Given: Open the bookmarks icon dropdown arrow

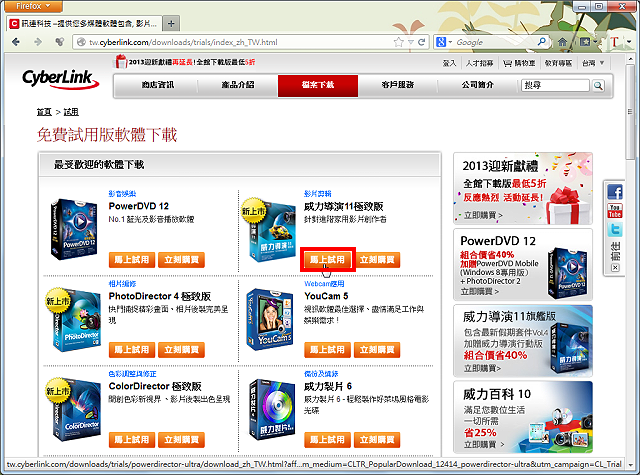Looking at the screenshot, I should click(595, 42).
